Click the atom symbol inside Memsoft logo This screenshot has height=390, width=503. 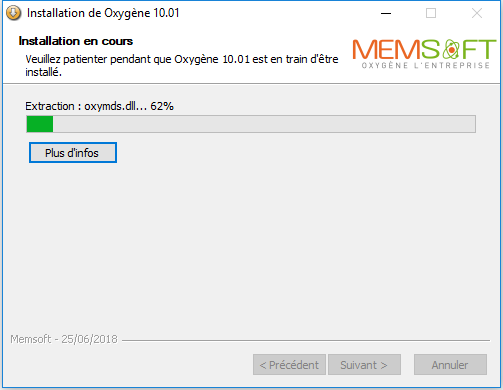(x=451, y=49)
